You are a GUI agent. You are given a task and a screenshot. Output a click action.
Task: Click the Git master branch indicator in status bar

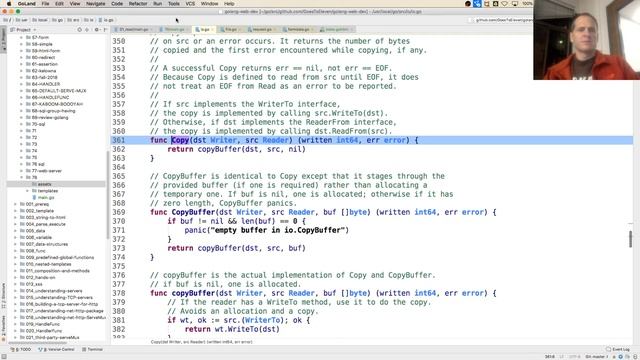point(596,357)
